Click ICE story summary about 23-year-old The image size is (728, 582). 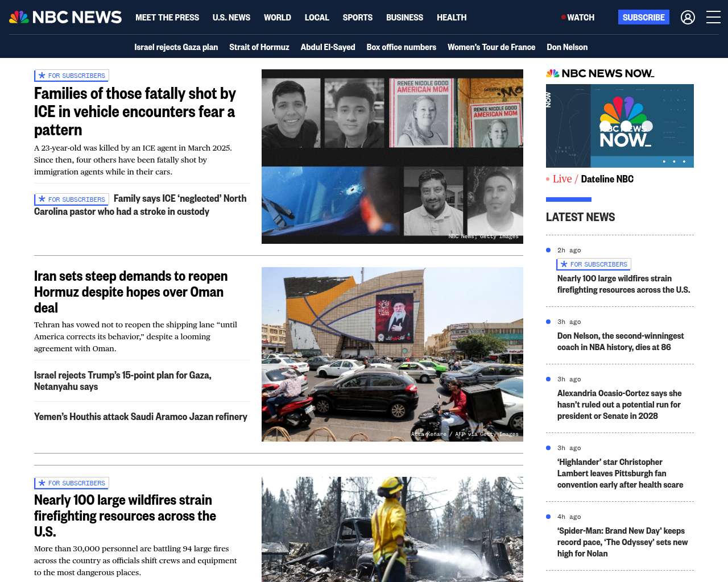click(133, 160)
